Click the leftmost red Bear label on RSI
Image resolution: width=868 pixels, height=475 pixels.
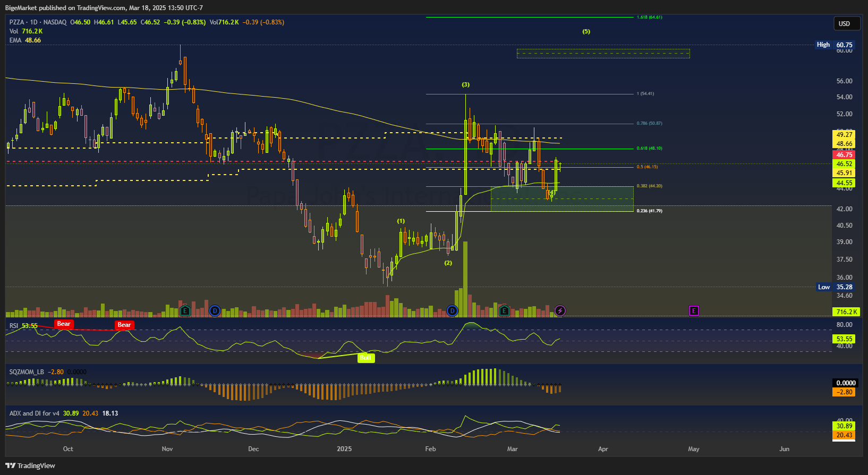64,324
